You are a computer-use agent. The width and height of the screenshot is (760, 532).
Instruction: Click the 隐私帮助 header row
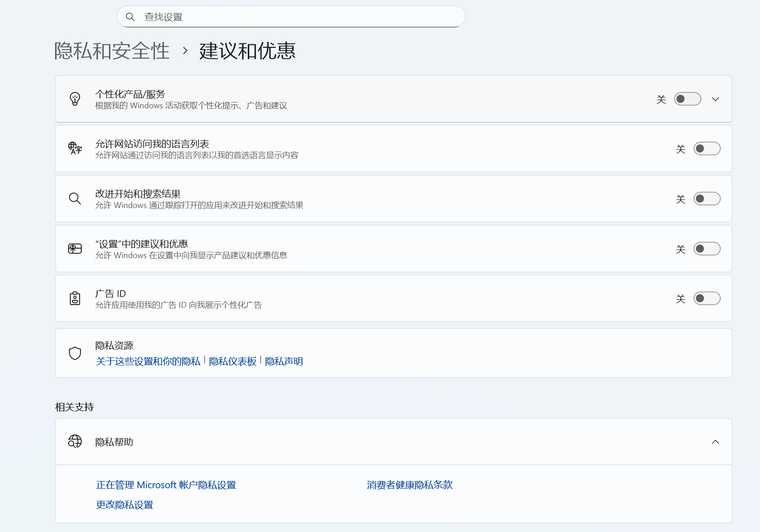tap(393, 442)
